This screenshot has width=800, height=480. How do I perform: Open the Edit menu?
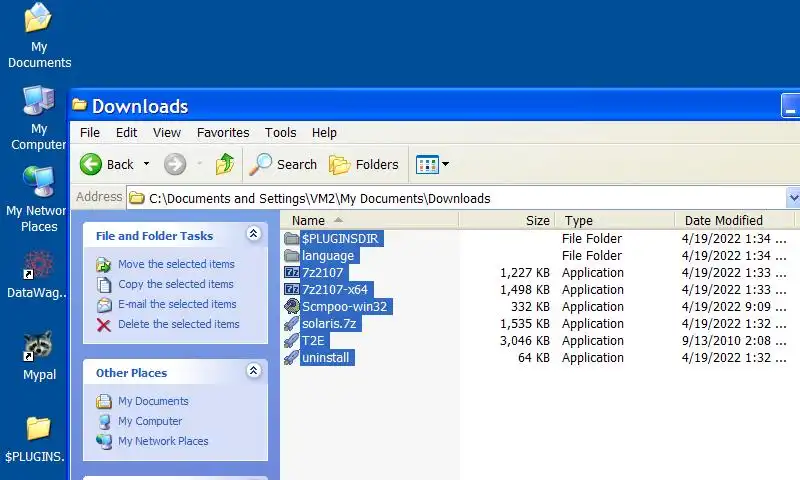click(127, 133)
